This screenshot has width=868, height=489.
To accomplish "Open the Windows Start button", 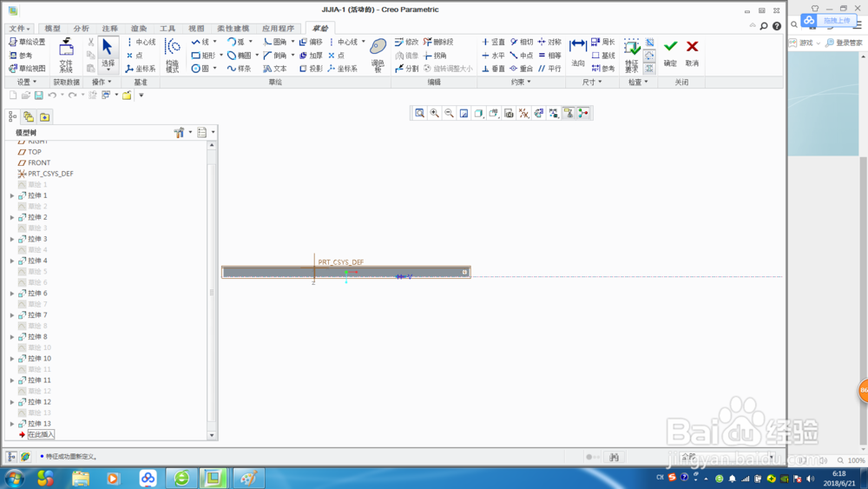I will 15,478.
